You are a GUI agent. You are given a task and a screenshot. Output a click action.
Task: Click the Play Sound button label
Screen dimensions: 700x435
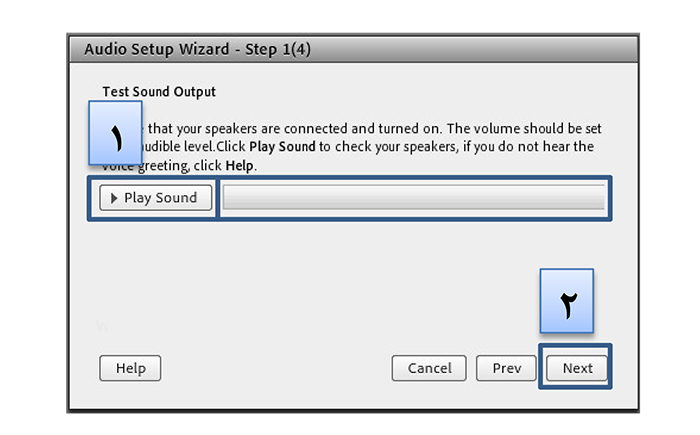click(160, 198)
